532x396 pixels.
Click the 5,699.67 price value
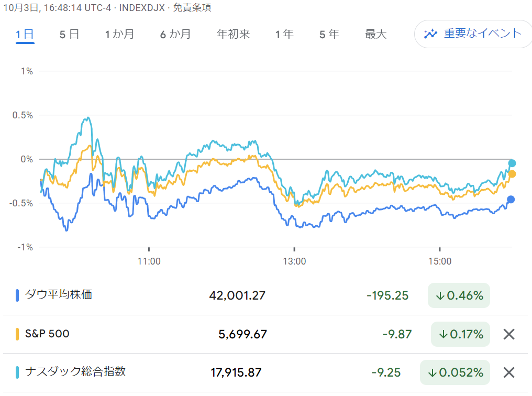pyautogui.click(x=242, y=334)
